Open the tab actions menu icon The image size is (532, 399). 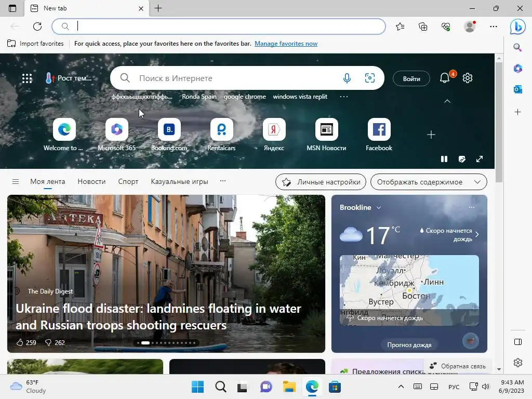pos(12,8)
